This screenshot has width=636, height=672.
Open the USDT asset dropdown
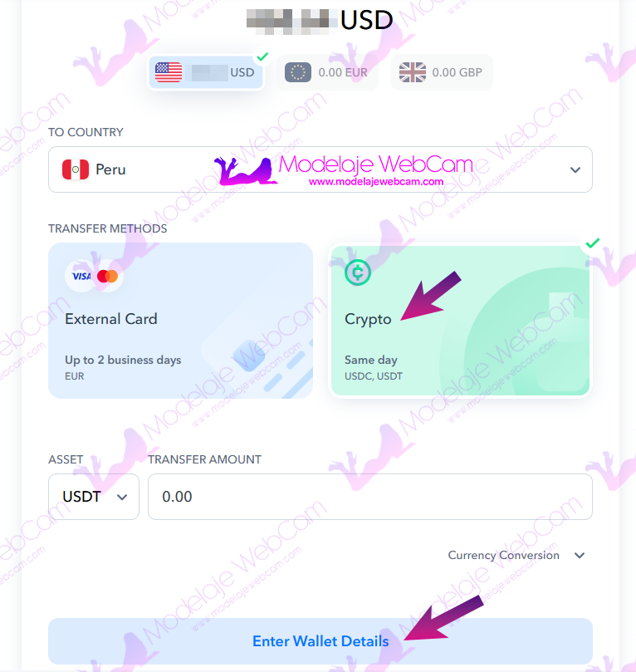pyautogui.click(x=94, y=497)
